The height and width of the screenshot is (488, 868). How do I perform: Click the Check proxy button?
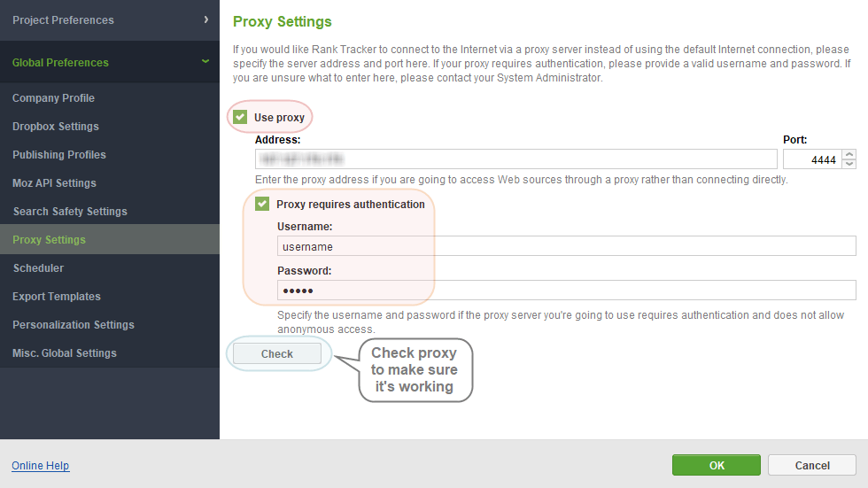pyautogui.click(x=276, y=353)
